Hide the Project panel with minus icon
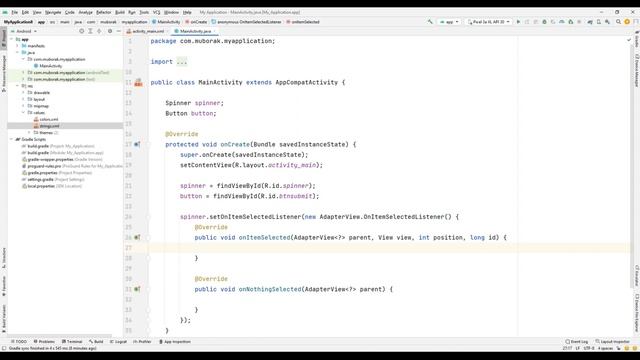 coord(118,31)
